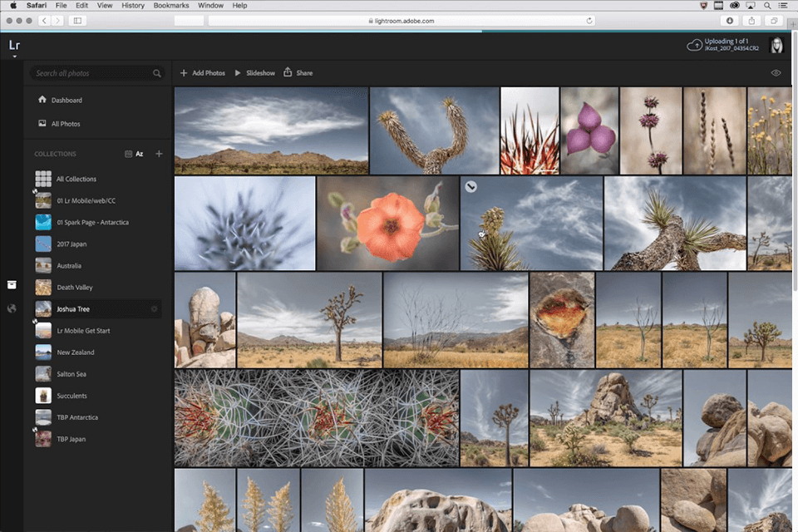798x532 pixels.
Task: Open the cactus spines panorama photo
Action: pyautogui.click(x=317, y=418)
